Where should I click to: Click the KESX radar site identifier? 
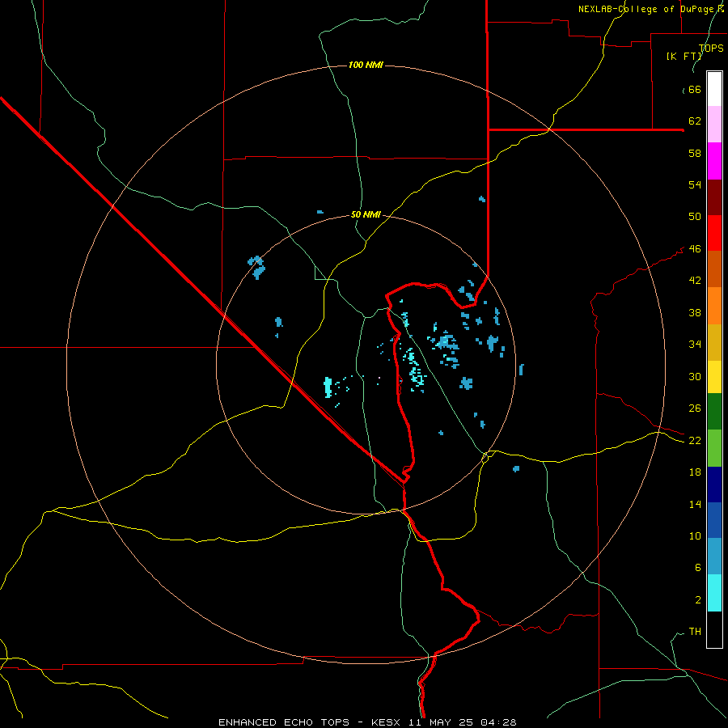pos(387,722)
